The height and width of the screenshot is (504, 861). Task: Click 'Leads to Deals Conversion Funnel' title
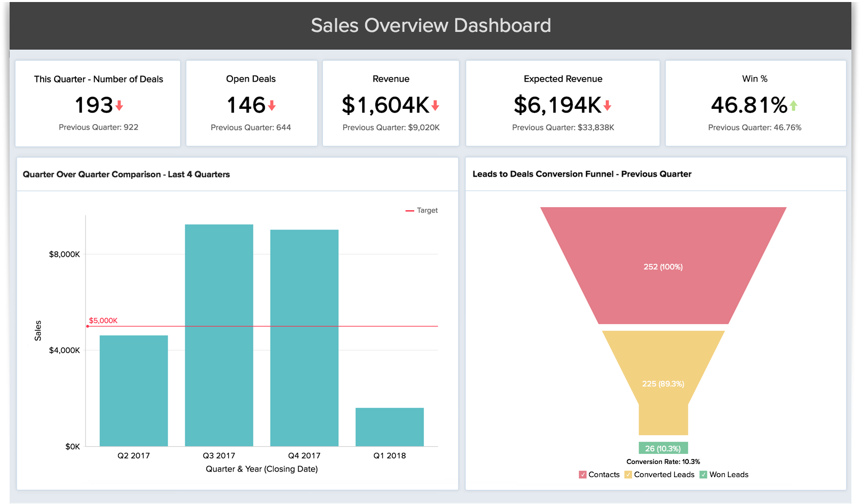[x=582, y=174]
